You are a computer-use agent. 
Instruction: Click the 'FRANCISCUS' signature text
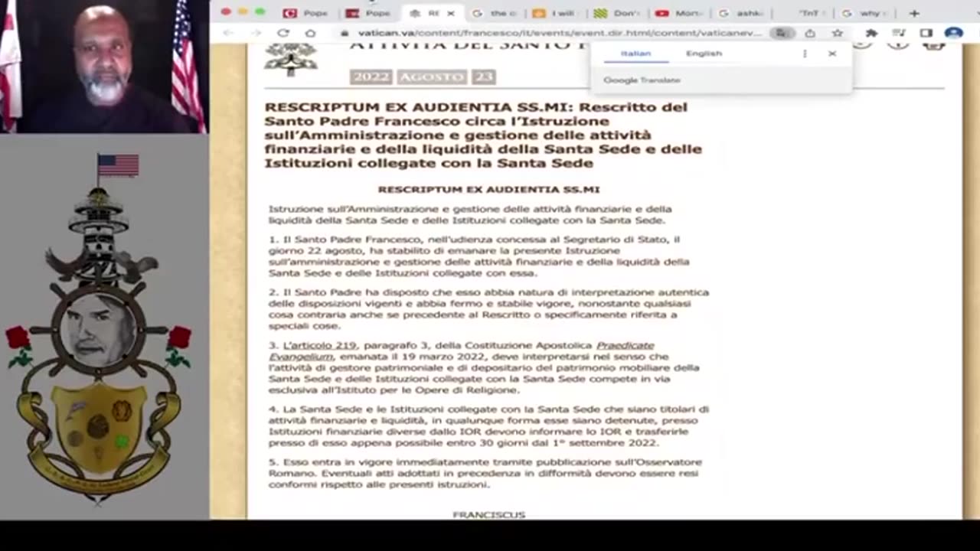click(488, 514)
